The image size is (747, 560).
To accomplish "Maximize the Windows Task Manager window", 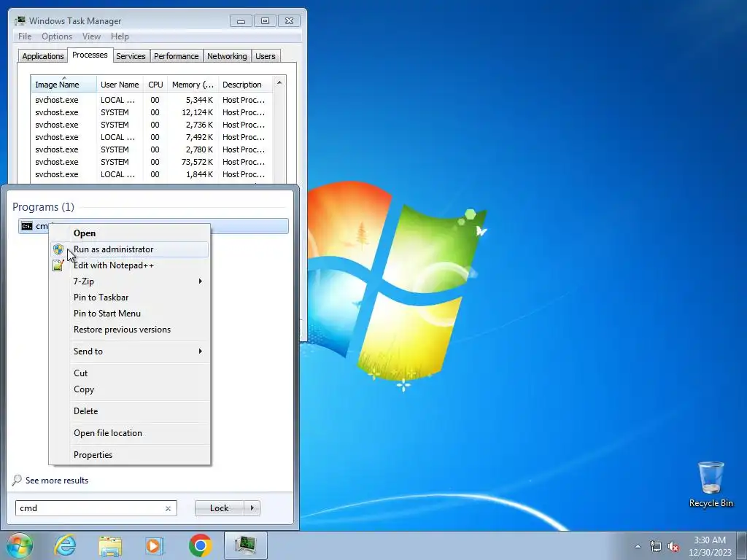I will coord(265,21).
